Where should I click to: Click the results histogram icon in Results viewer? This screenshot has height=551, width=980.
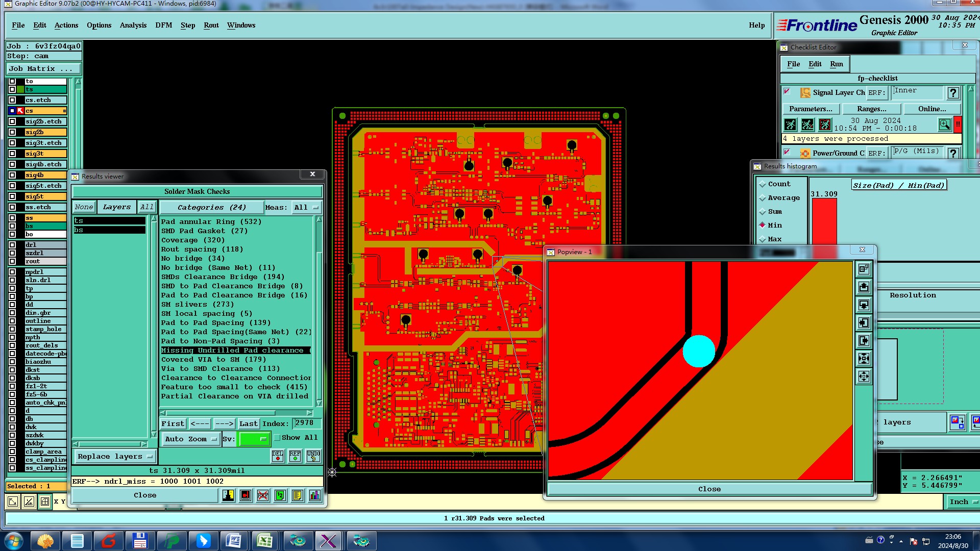pyautogui.click(x=315, y=495)
